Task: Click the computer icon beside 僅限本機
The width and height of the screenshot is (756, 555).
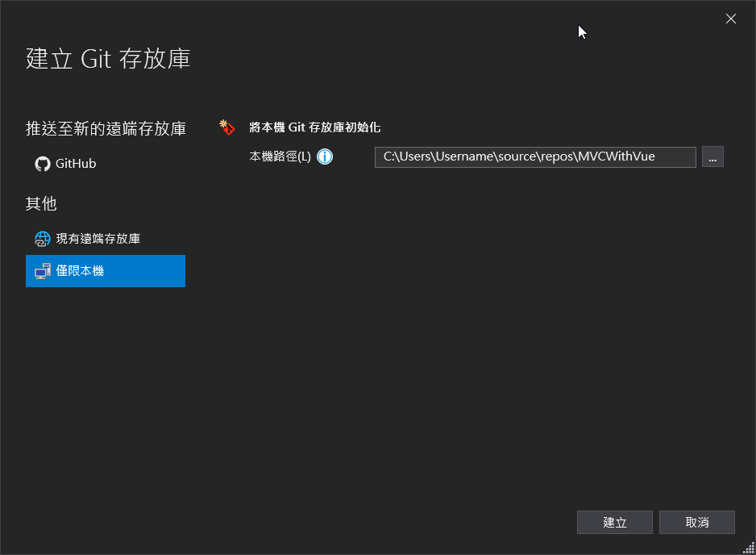Action: pos(43,271)
